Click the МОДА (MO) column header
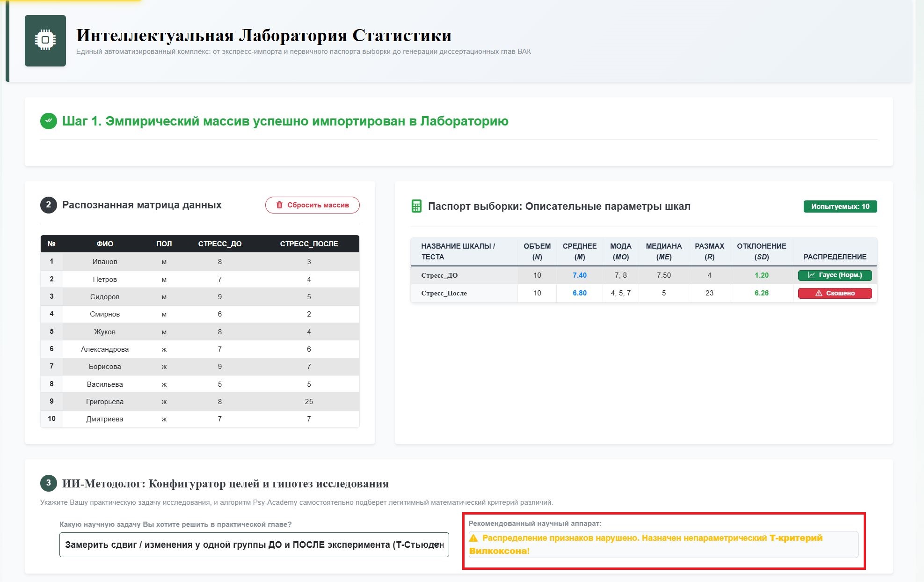The image size is (924, 582). (x=621, y=251)
